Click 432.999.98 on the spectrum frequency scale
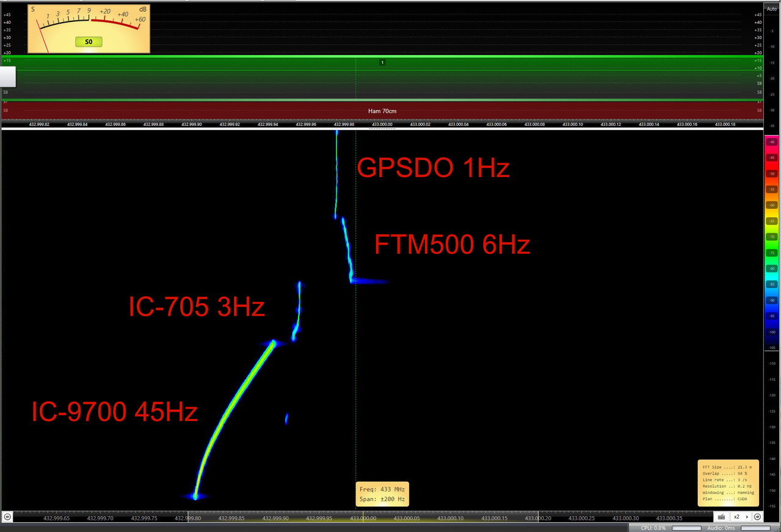This screenshot has width=781, height=532. [344, 124]
